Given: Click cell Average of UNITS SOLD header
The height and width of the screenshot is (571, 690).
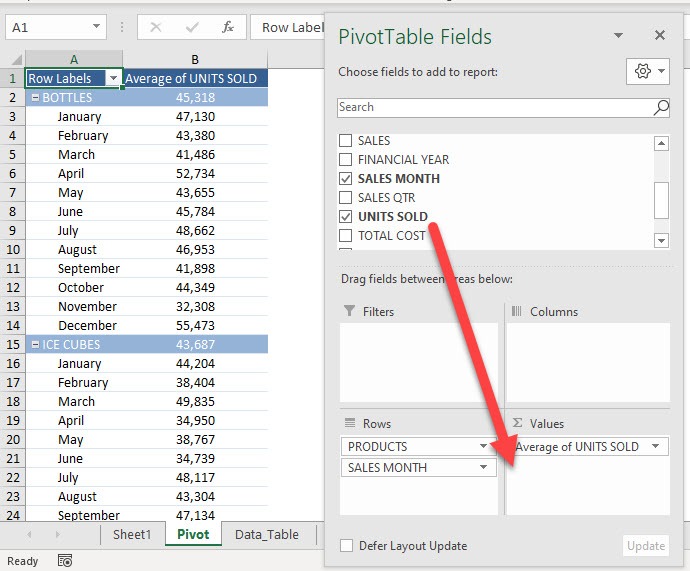Looking at the screenshot, I should point(195,78).
